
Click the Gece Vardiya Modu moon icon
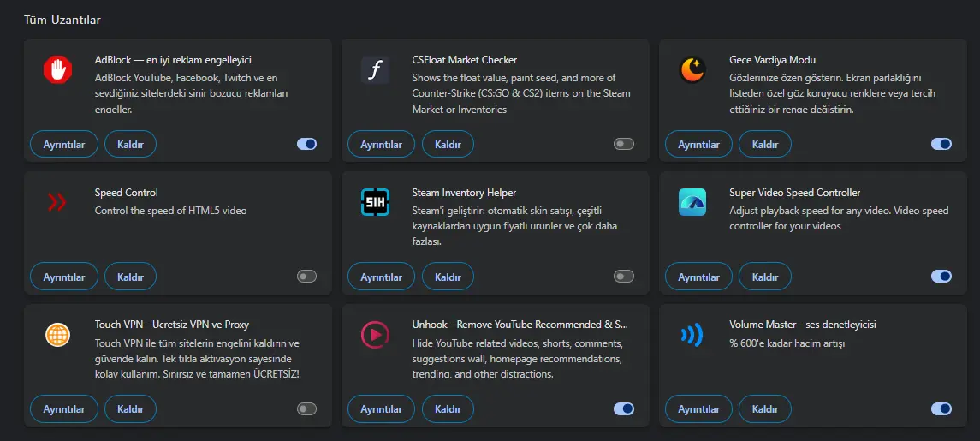click(692, 69)
